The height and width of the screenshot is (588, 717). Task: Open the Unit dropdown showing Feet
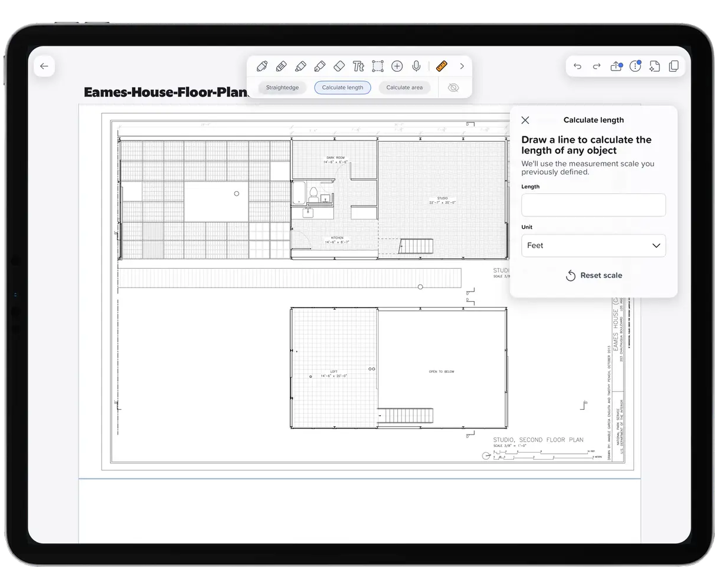click(594, 246)
